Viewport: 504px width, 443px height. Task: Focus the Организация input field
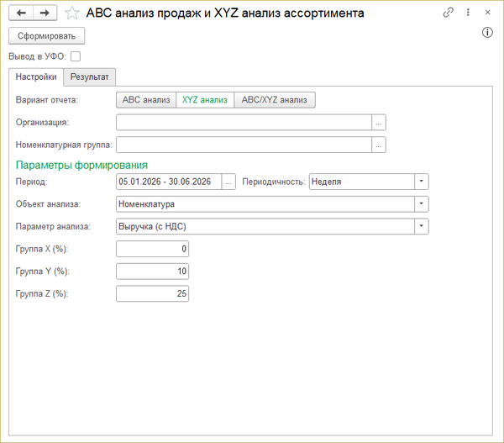point(244,122)
